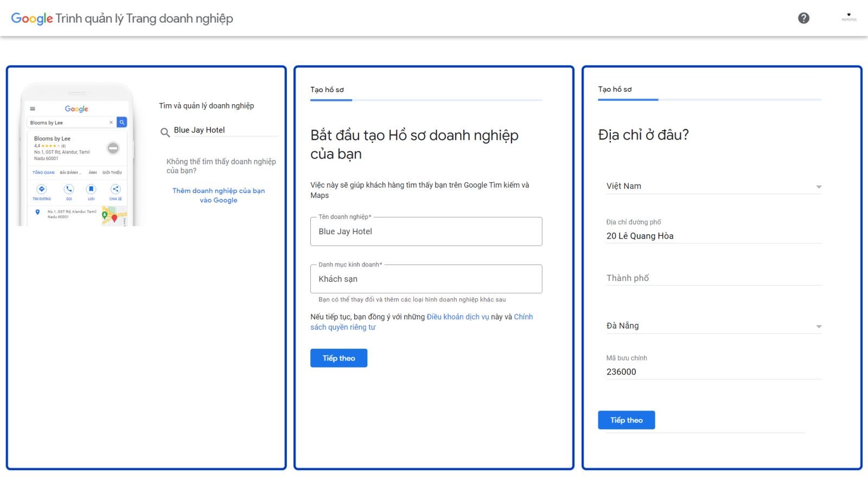Image resolution: width=868 pixels, height=488 pixels.
Task: Open the account avatar in the header
Action: (x=849, y=17)
